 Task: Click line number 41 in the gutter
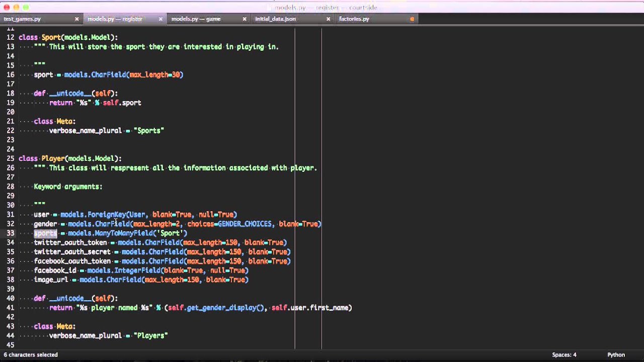click(x=10, y=308)
